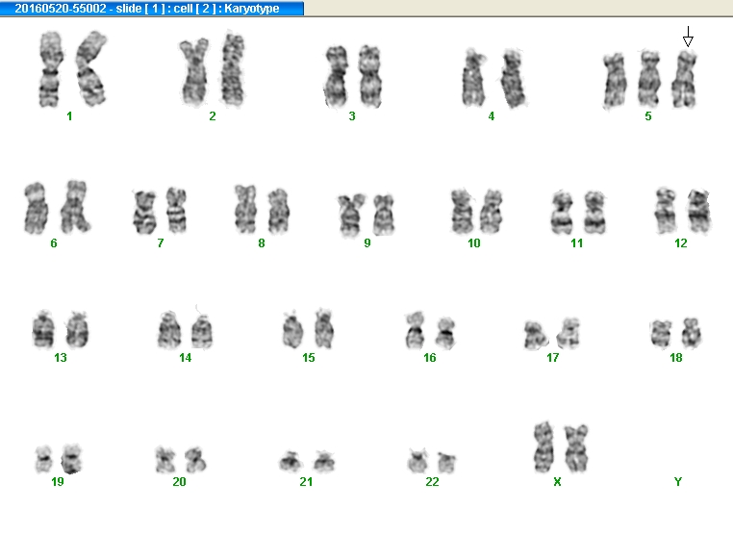
Task: Click the bent right chromosome 1 image
Action: pyautogui.click(x=91, y=68)
